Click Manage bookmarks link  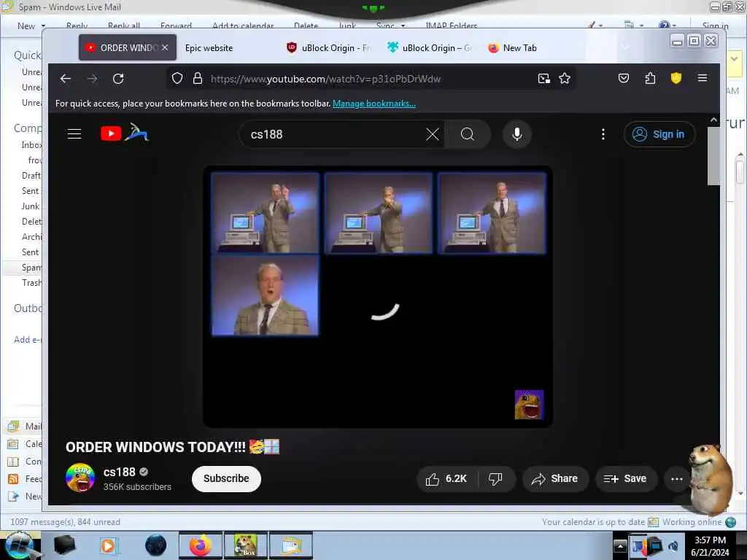pos(374,104)
